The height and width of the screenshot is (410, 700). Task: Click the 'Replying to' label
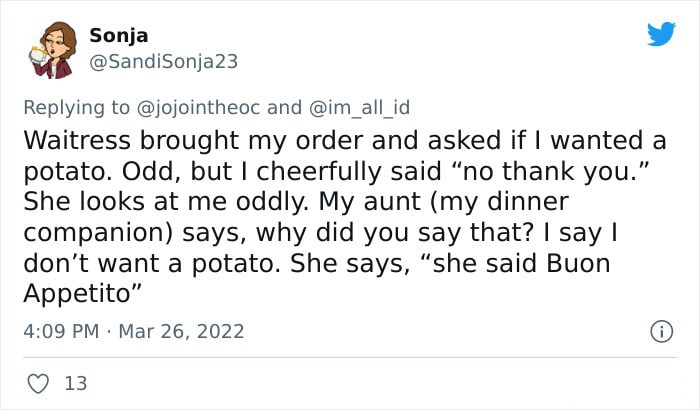point(76,108)
